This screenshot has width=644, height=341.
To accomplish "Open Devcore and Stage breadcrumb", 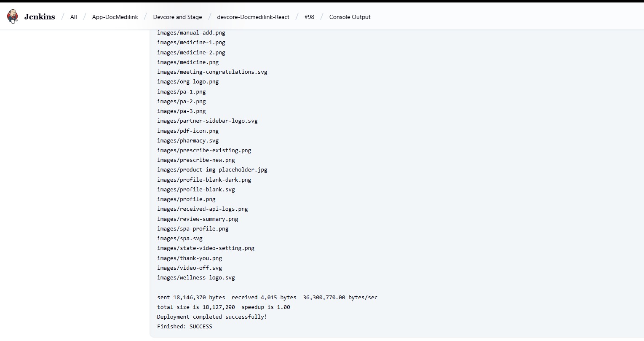I will [x=177, y=17].
